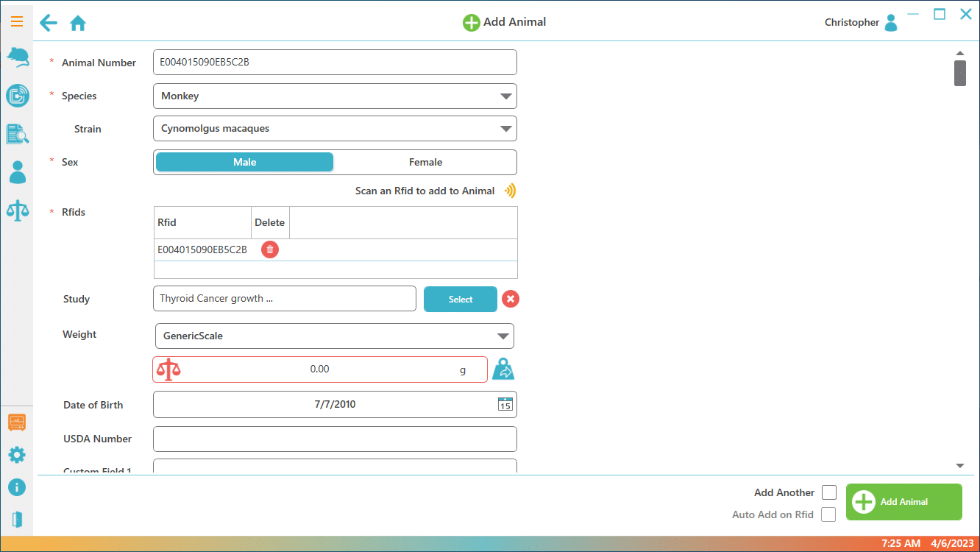Click the scale weight capture icon
Viewport: 980px width, 552px height.
click(504, 369)
